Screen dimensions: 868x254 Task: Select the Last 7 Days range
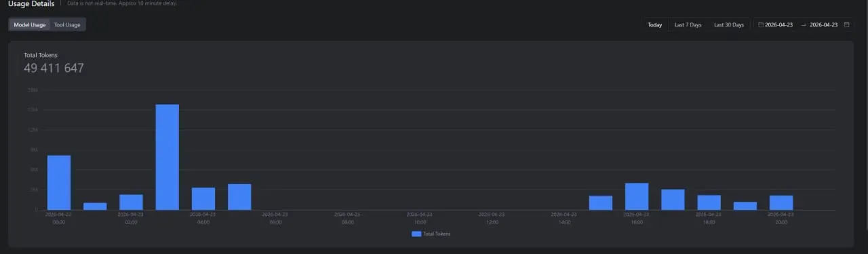point(688,24)
